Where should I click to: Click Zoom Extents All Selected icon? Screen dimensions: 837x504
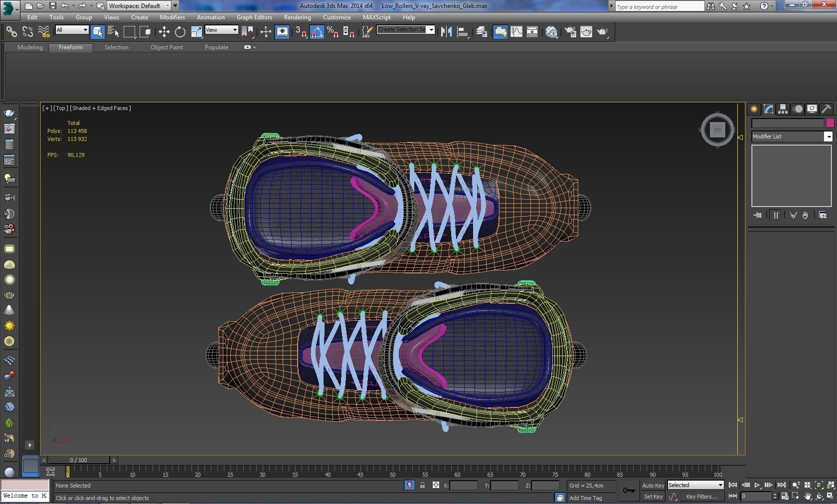click(831, 485)
